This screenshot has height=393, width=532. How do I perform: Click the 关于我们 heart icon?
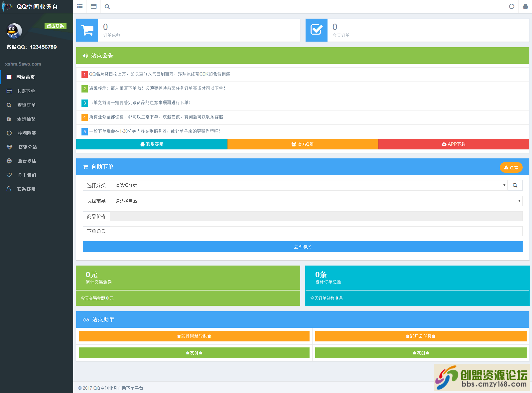point(9,175)
